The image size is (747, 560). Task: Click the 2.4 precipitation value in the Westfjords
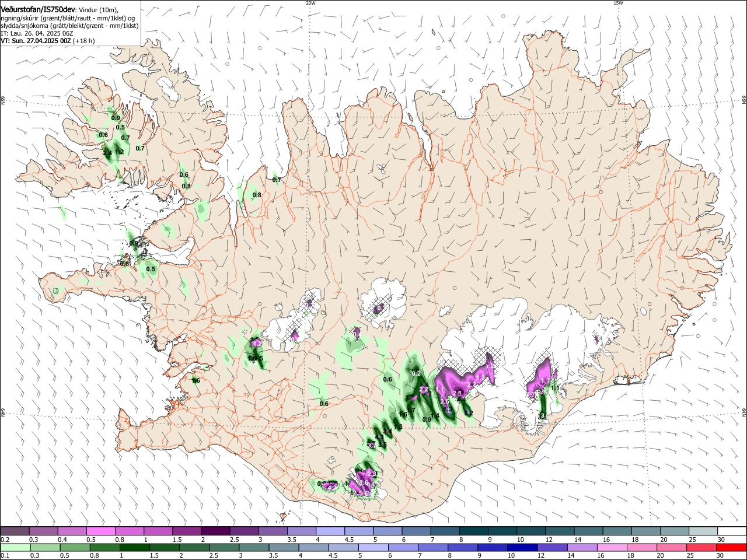pyautogui.click(x=107, y=153)
